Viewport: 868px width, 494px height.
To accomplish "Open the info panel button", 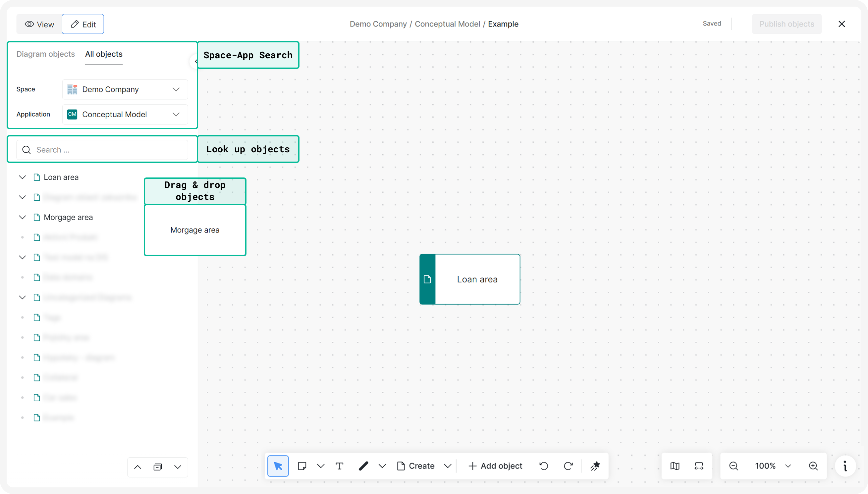I will tap(845, 466).
